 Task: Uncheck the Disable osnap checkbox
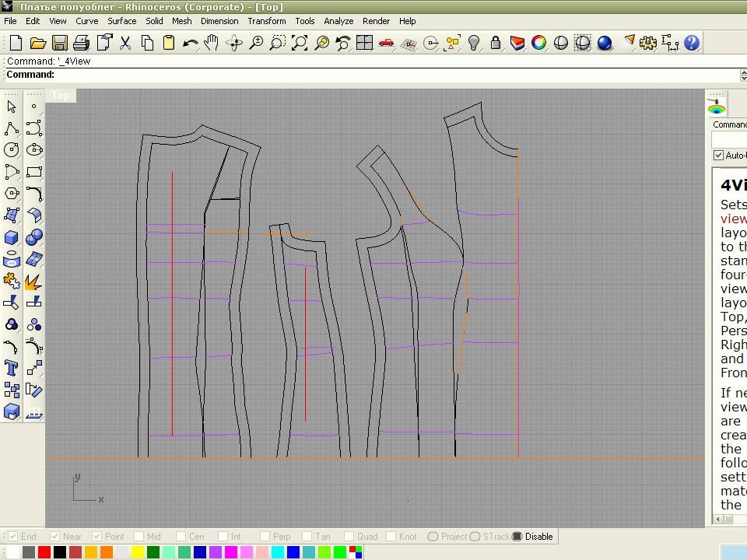pyautogui.click(x=517, y=537)
